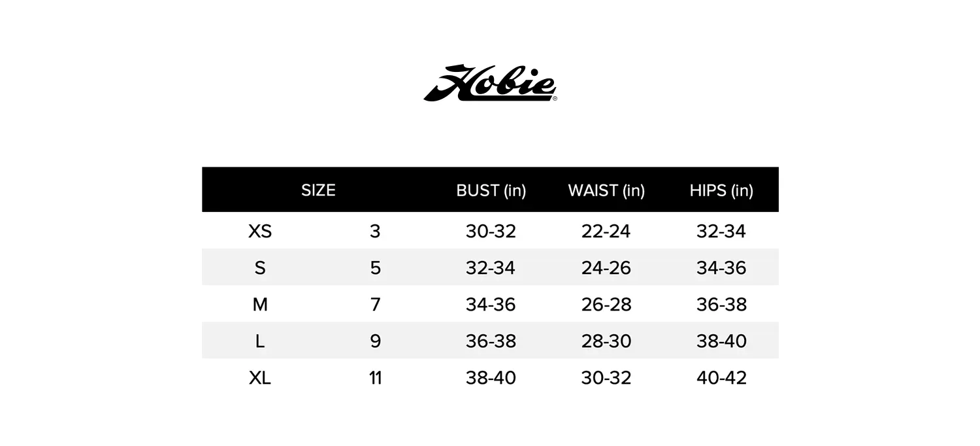
Task: Select the XS size label
Action: click(x=260, y=232)
